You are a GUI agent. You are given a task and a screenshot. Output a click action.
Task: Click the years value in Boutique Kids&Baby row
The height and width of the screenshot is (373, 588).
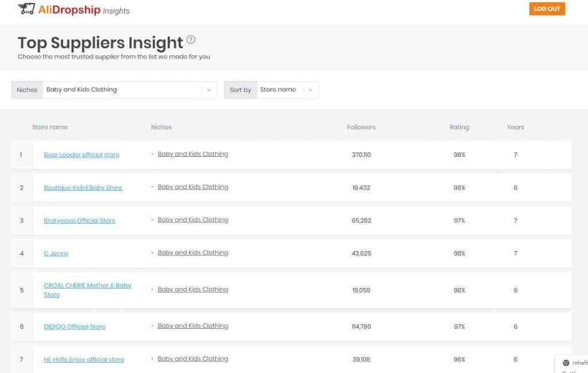point(515,187)
